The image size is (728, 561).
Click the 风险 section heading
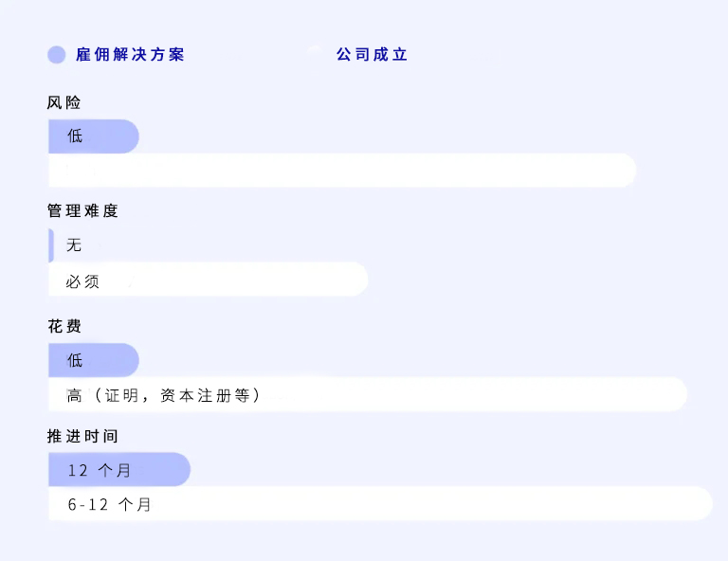pyautogui.click(x=64, y=102)
